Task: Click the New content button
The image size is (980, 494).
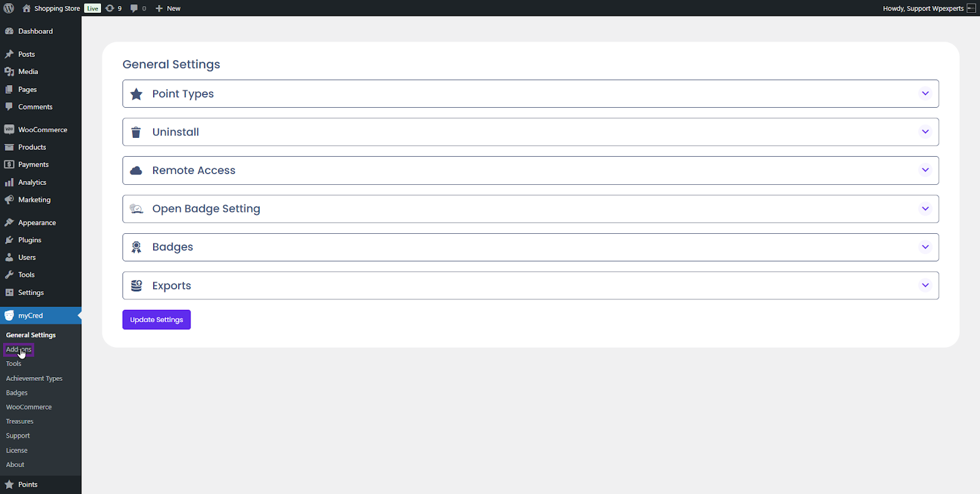Action: pyautogui.click(x=168, y=9)
